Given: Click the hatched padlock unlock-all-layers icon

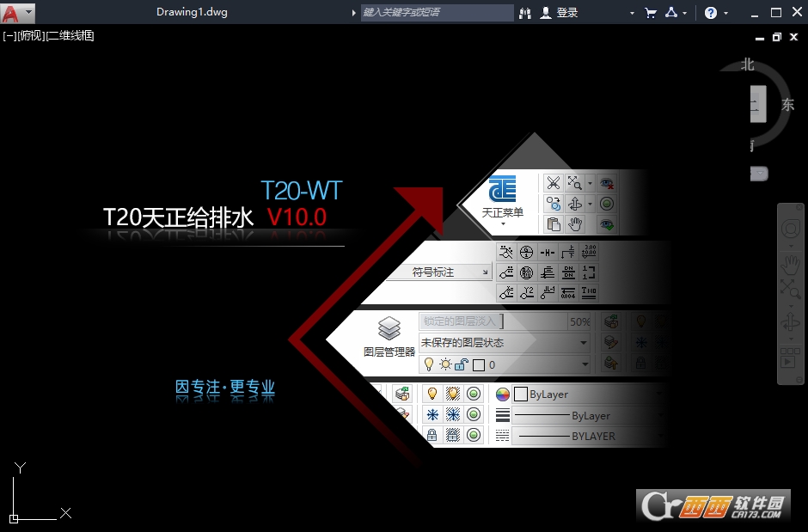Looking at the screenshot, I should point(452,435).
